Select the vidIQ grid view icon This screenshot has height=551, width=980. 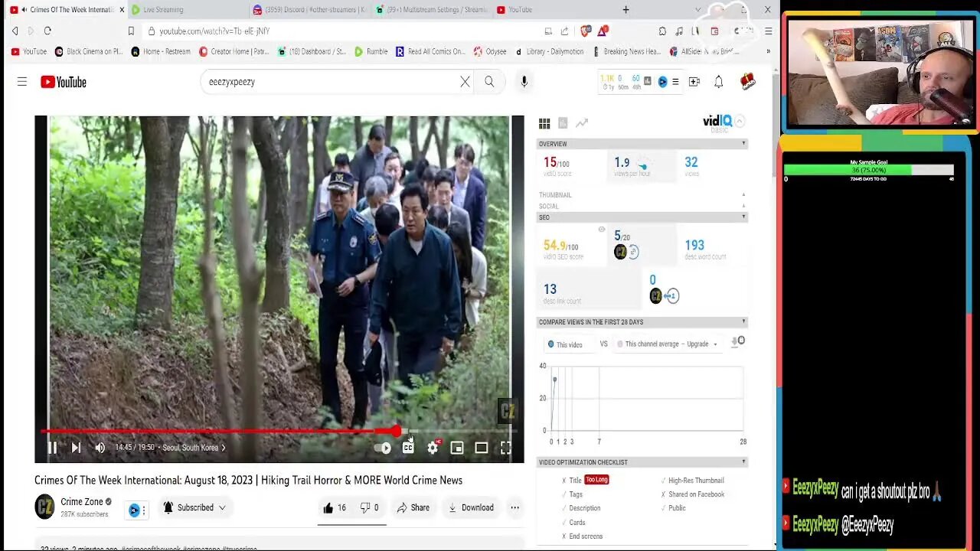point(544,123)
